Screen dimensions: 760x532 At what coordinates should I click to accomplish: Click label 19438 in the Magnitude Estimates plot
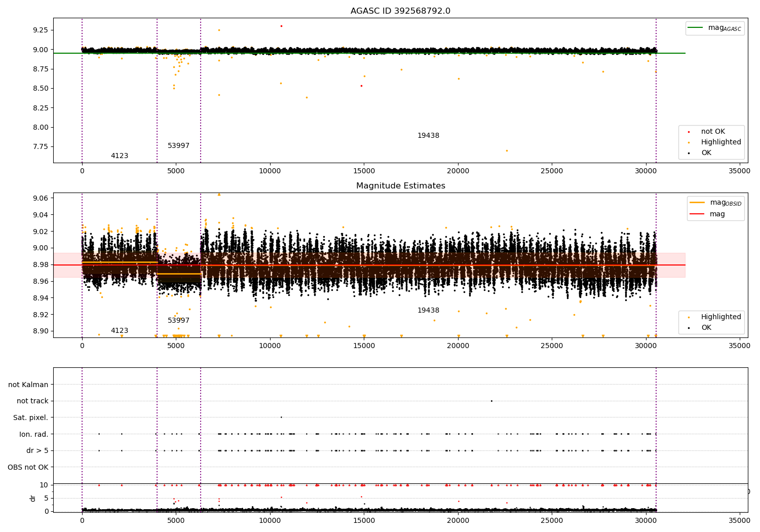click(x=428, y=311)
